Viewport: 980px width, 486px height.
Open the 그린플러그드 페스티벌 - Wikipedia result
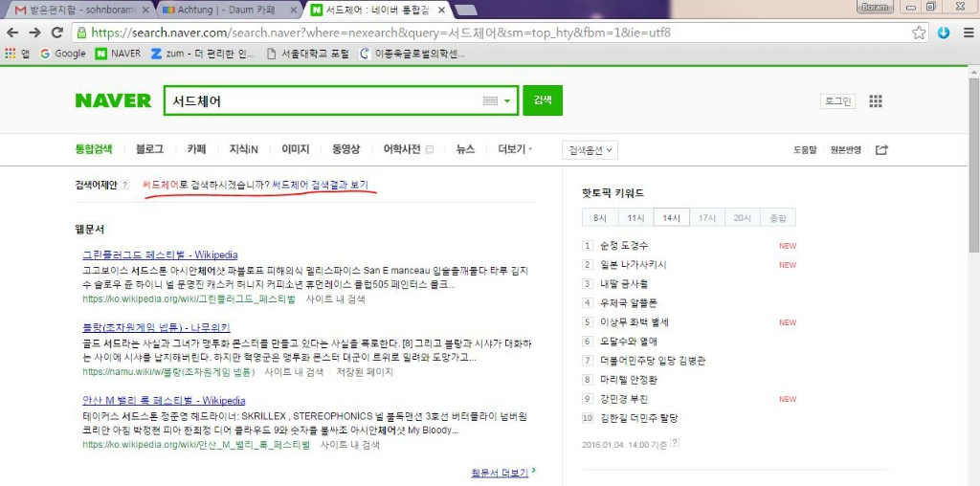pos(160,254)
